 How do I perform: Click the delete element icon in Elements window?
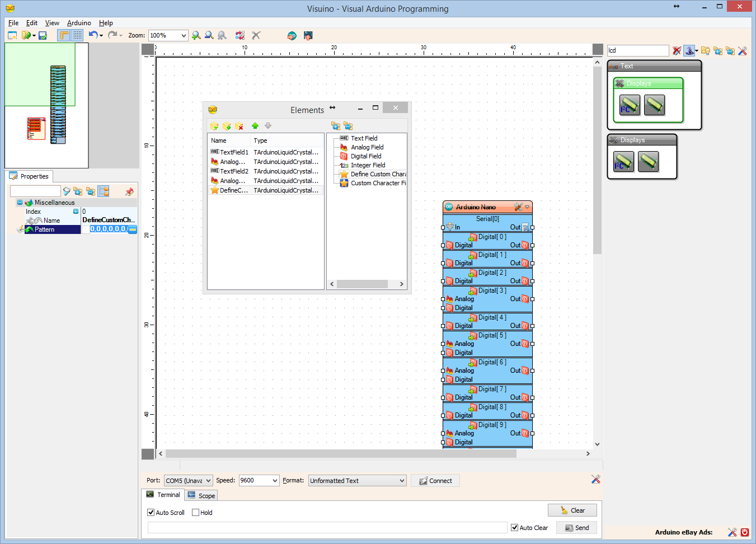coord(240,126)
